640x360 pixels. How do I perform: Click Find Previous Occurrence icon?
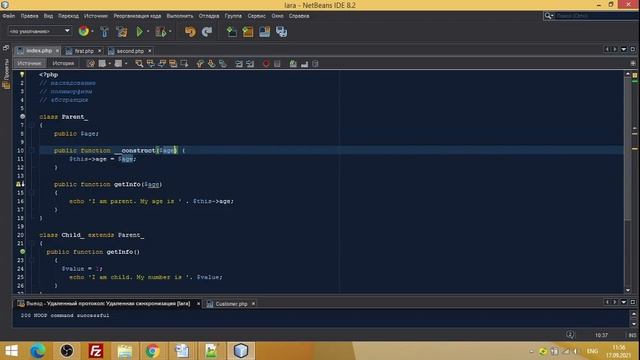click(x=151, y=63)
